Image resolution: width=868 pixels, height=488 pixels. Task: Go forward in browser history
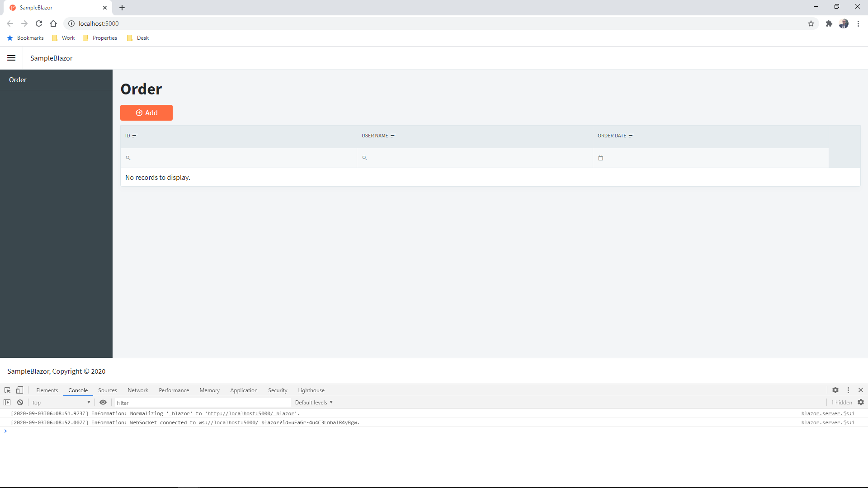pyautogui.click(x=24, y=23)
